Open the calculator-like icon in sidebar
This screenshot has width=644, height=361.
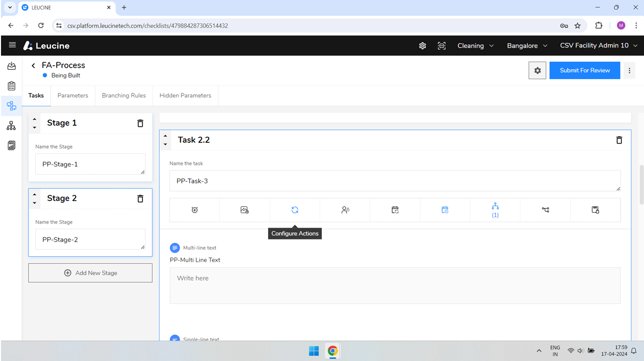click(11, 145)
